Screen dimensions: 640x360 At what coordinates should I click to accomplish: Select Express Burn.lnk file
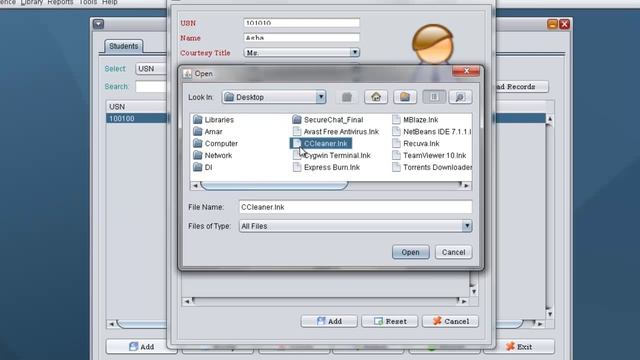click(326, 167)
